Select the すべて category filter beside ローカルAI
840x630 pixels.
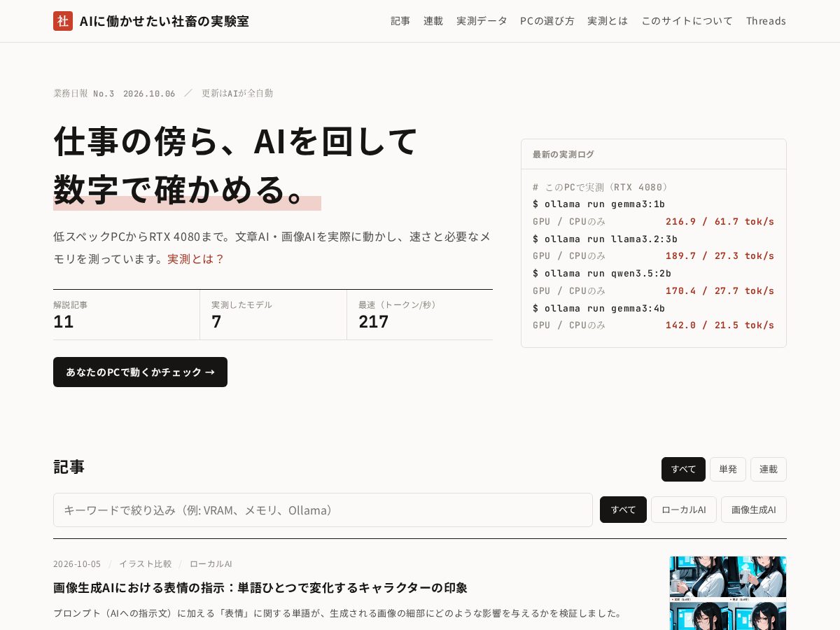(623, 510)
